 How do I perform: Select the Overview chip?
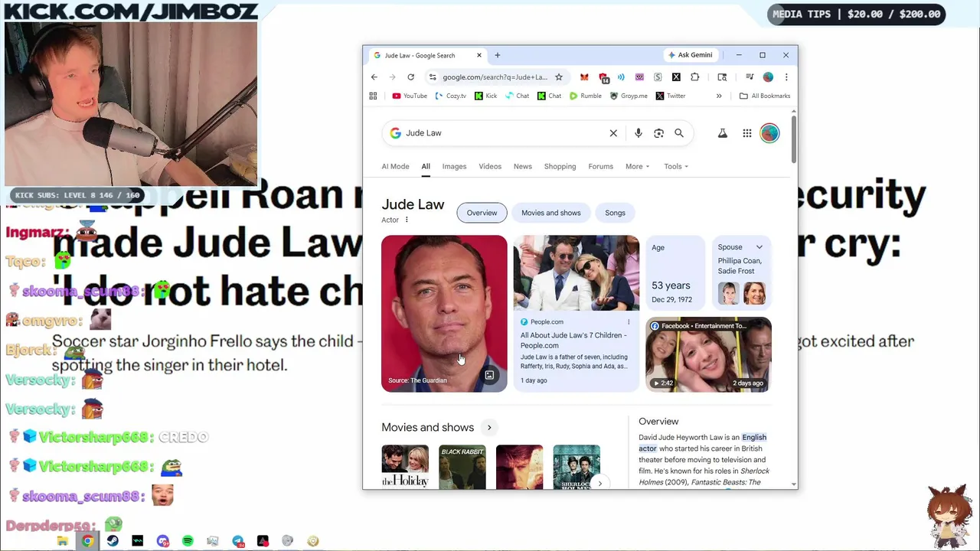[x=482, y=213]
